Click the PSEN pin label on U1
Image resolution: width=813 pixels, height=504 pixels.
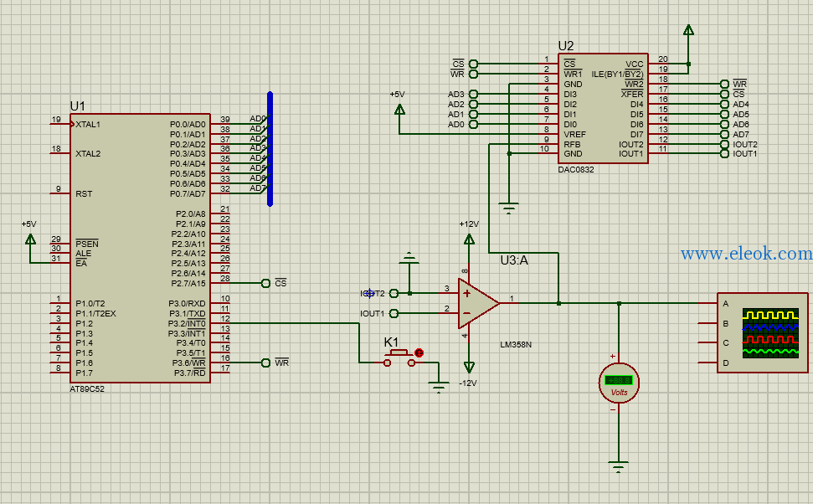tap(86, 244)
